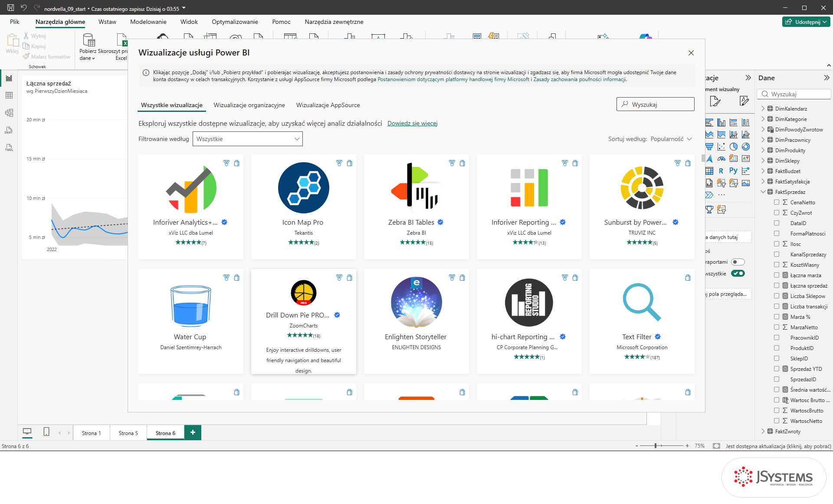Image resolution: width=833 pixels, height=504 pixels.
Task: Turn on the raportami toggle switch
Action: click(x=738, y=262)
